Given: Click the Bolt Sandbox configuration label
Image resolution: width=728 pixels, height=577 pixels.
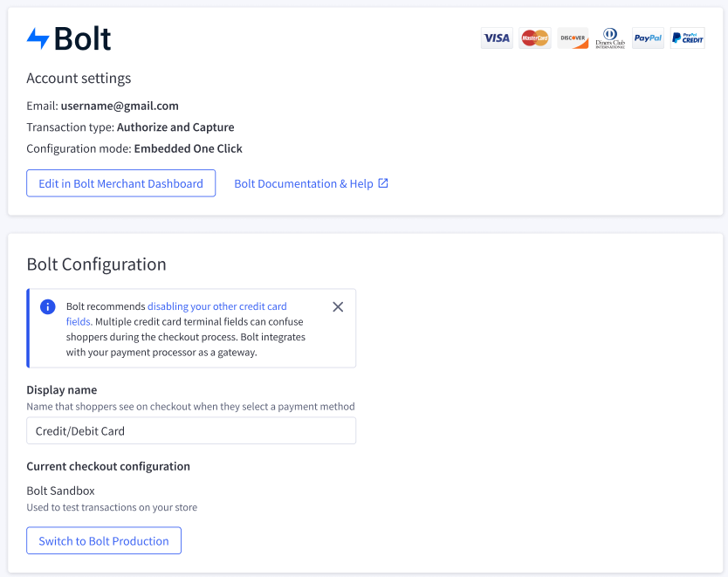Looking at the screenshot, I should coord(60,491).
